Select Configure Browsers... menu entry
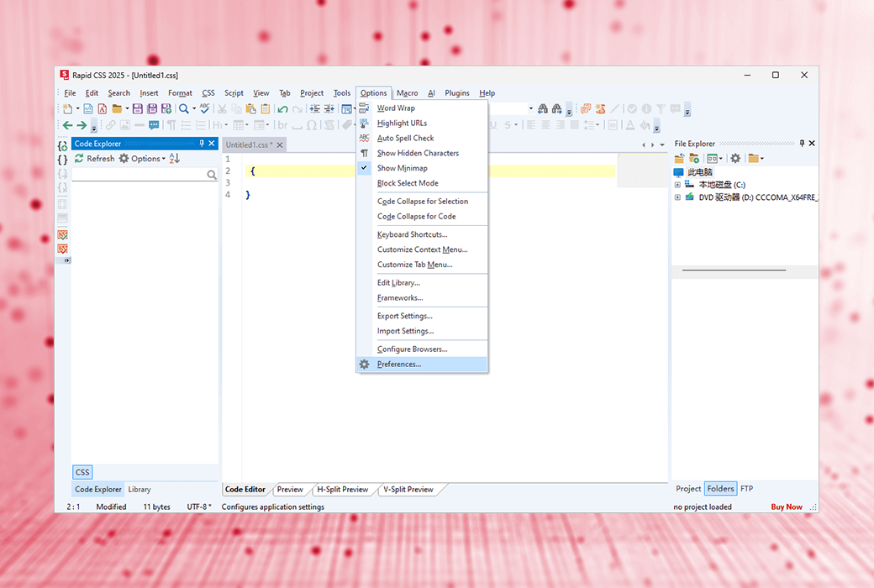This screenshot has height=588, width=874. tap(422, 349)
